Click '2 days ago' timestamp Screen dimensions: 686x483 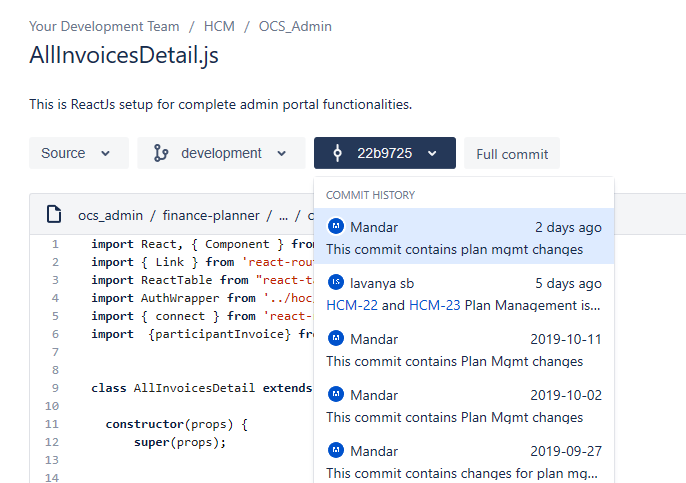click(568, 228)
